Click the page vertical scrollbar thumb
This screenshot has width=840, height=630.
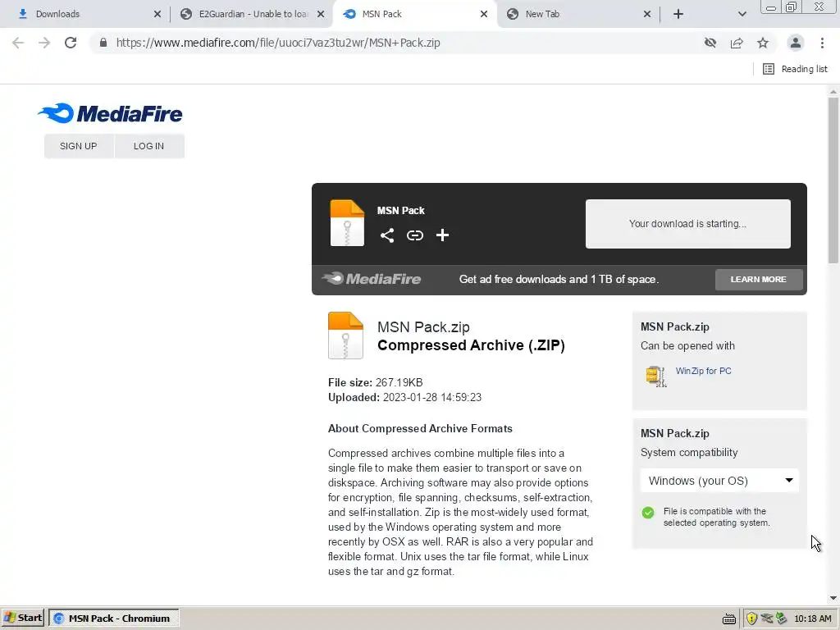[833, 180]
